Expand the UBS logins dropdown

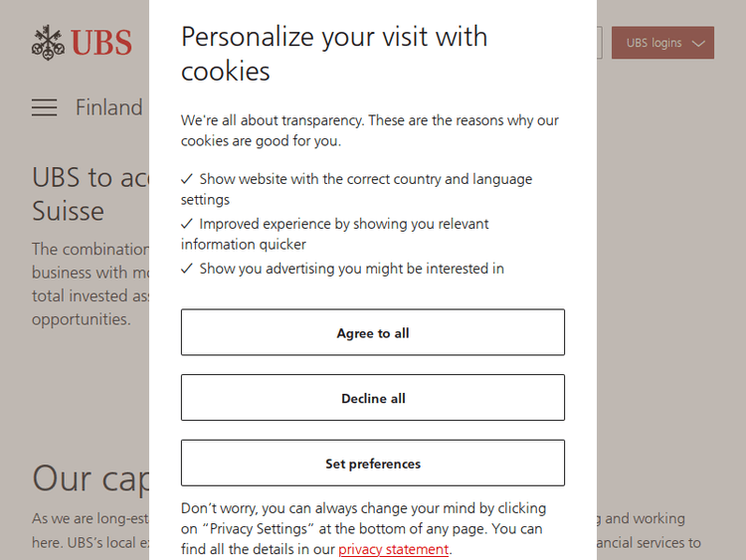coord(661,43)
